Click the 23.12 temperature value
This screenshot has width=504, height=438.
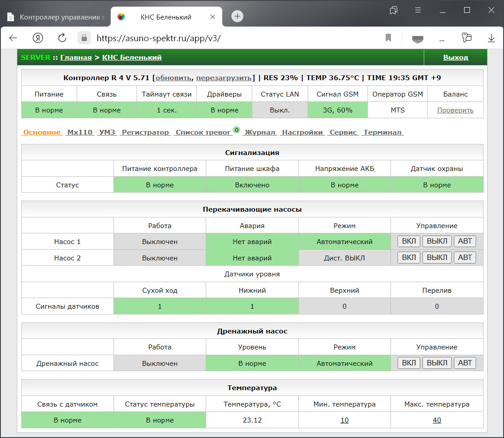252,420
